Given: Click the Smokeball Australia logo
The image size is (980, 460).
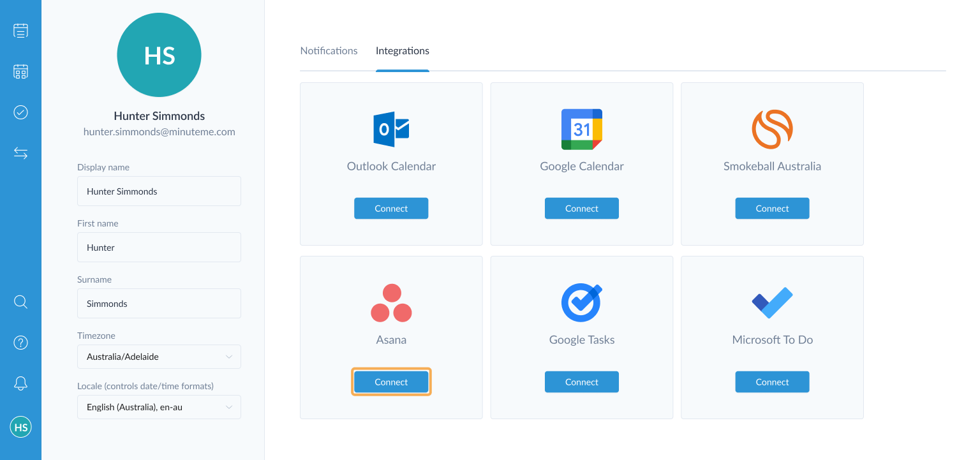Looking at the screenshot, I should [x=772, y=130].
